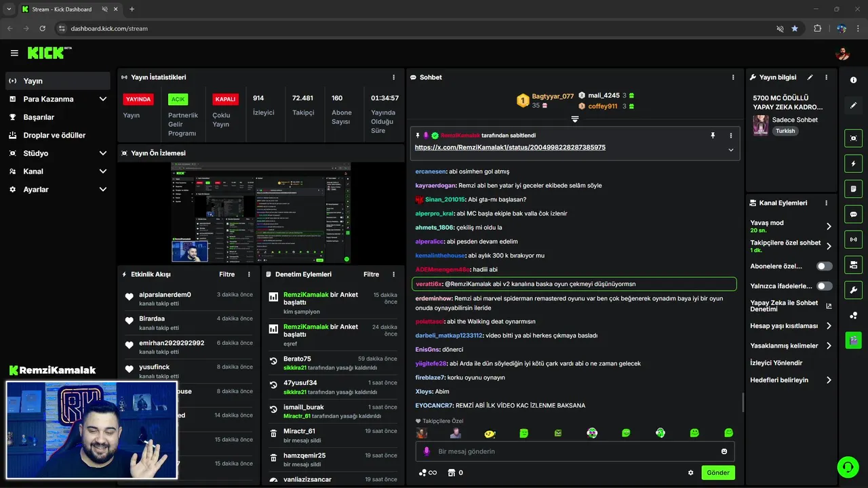Open the Yayın Ön İzlemesi preview thumbnail
The height and width of the screenshot is (488, 868).
260,213
